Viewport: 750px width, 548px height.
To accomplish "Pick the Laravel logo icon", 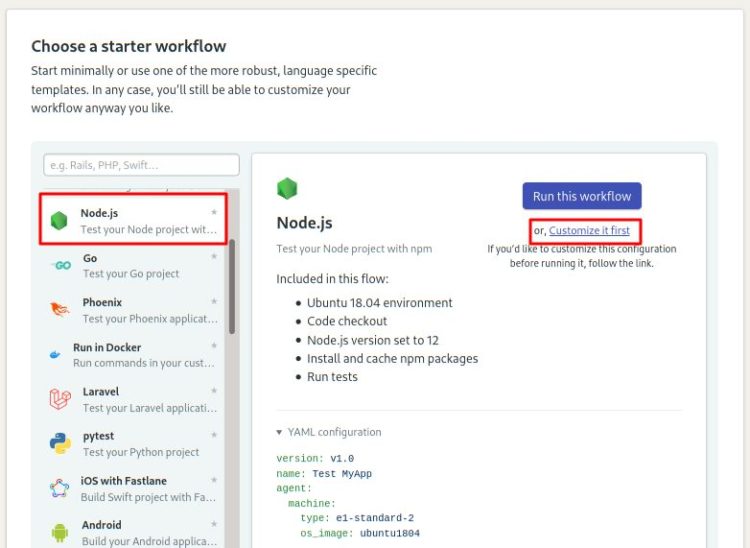I will (x=60, y=399).
